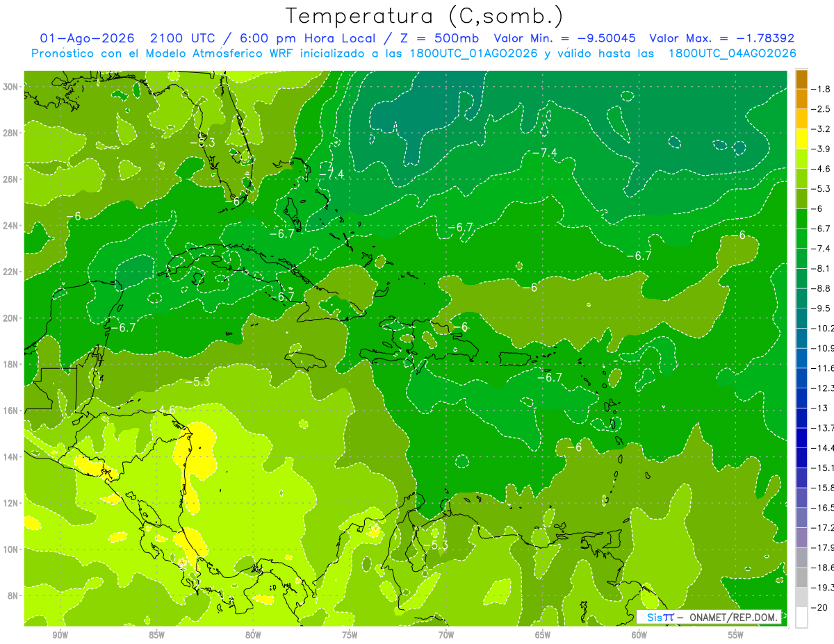Image resolution: width=834 pixels, height=644 pixels.
Task: Click the '10N' latitude axis label
Action: pos(10,549)
